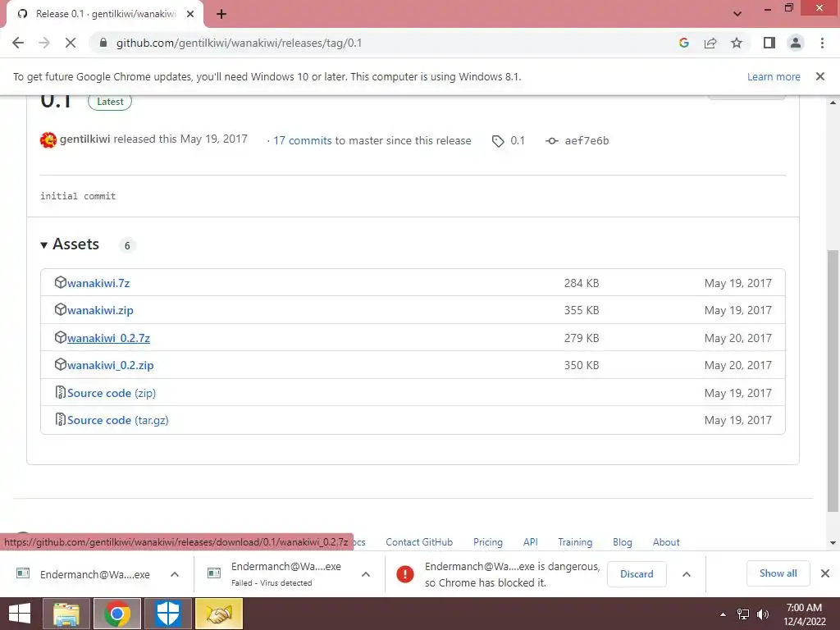This screenshot has width=840, height=630.
Task: Expand options for blocked download
Action: click(x=687, y=574)
